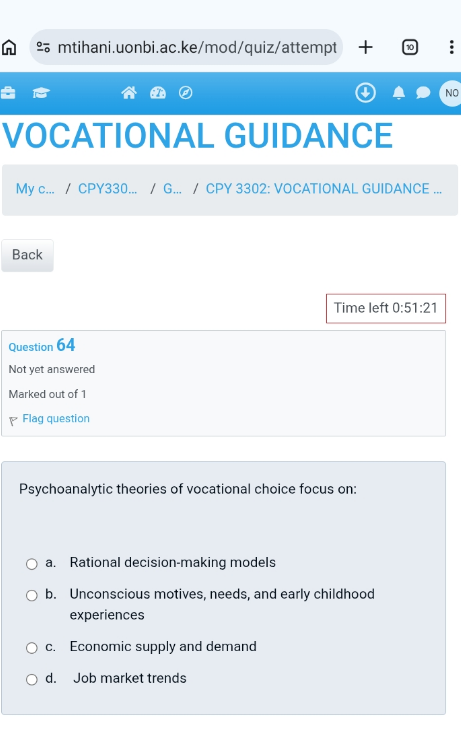Open notifications bell icon
The image size is (461, 737).
[x=399, y=93]
